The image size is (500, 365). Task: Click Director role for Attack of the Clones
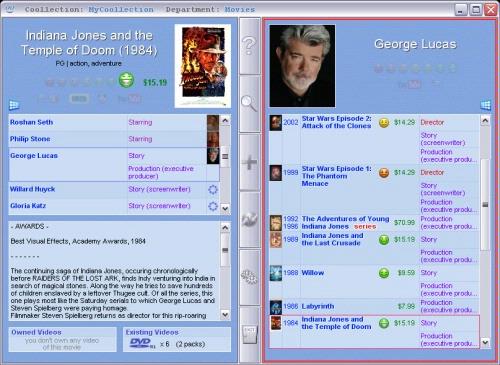(432, 122)
